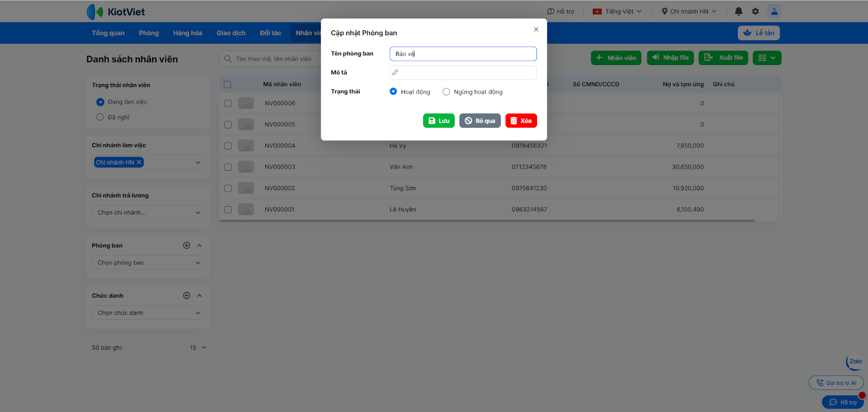Click employee thumbnail for NV000002
This screenshot has width=868, height=412.
click(246, 188)
